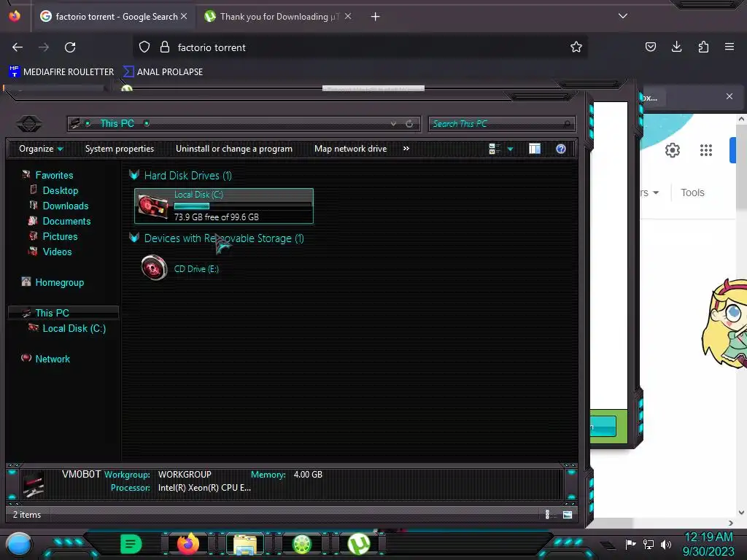Click the Firefox back arrow
Screen dimensions: 747x560
(x=18, y=47)
